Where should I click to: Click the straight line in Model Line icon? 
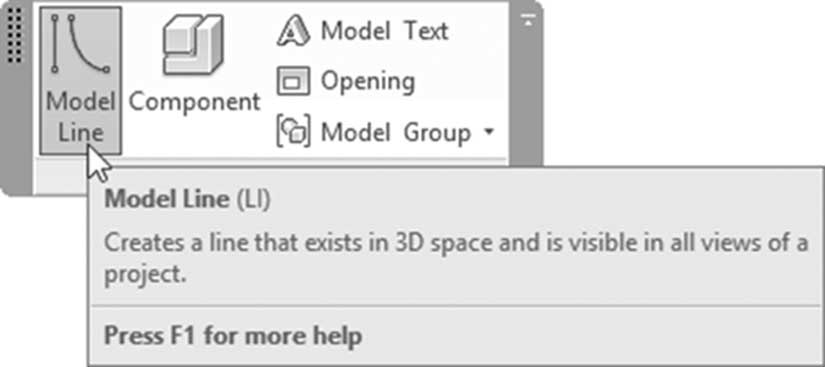[55, 44]
